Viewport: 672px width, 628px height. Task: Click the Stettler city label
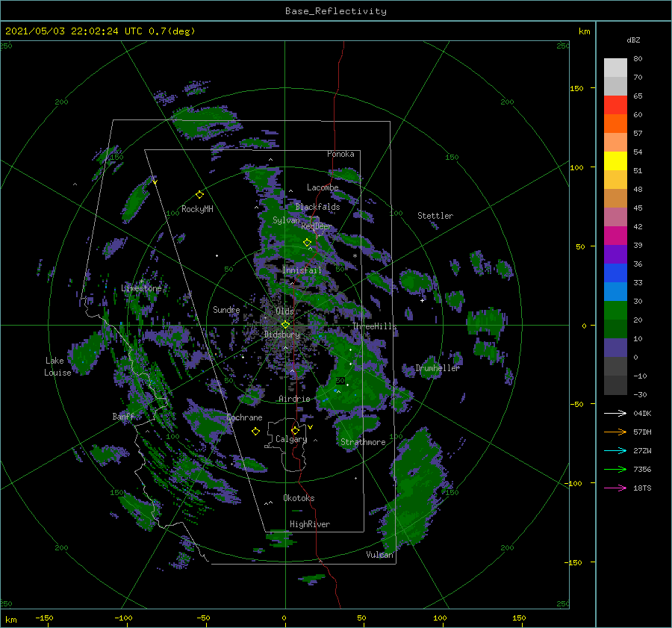click(435, 216)
